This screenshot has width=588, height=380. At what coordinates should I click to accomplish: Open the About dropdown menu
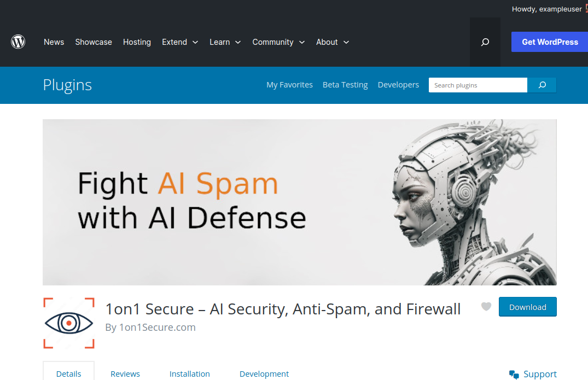pos(333,42)
